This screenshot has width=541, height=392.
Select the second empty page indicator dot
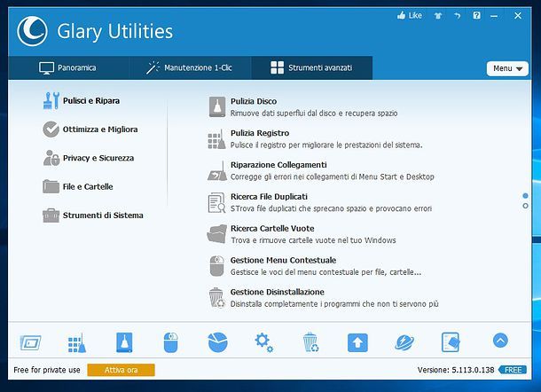[525, 206]
